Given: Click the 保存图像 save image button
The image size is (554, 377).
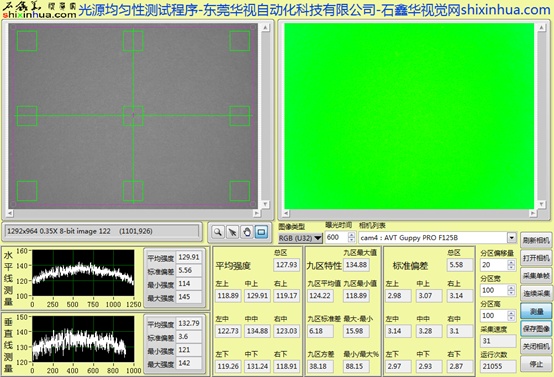Looking at the screenshot, I should point(536,329).
